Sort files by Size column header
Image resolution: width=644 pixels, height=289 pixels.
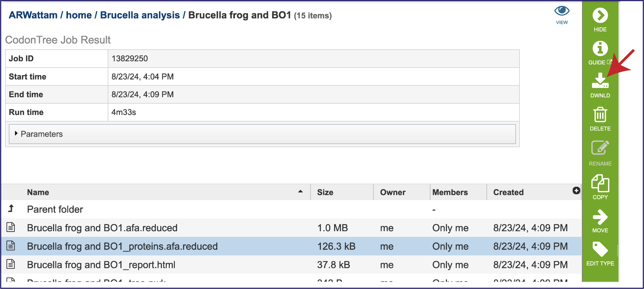point(325,192)
